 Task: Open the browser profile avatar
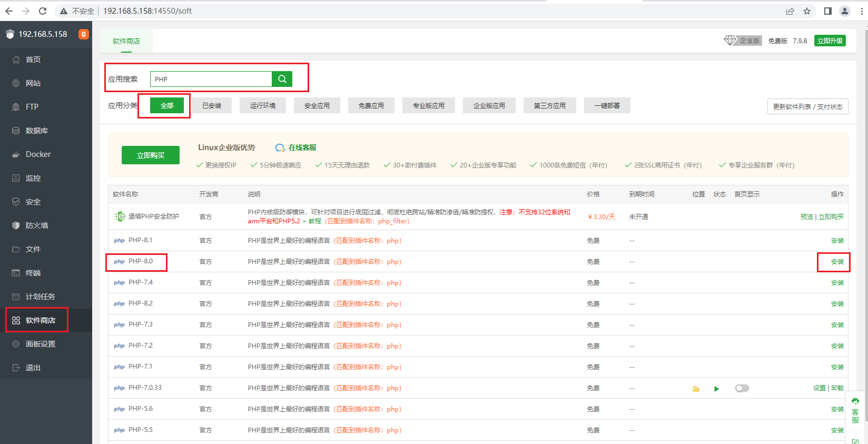pos(845,11)
